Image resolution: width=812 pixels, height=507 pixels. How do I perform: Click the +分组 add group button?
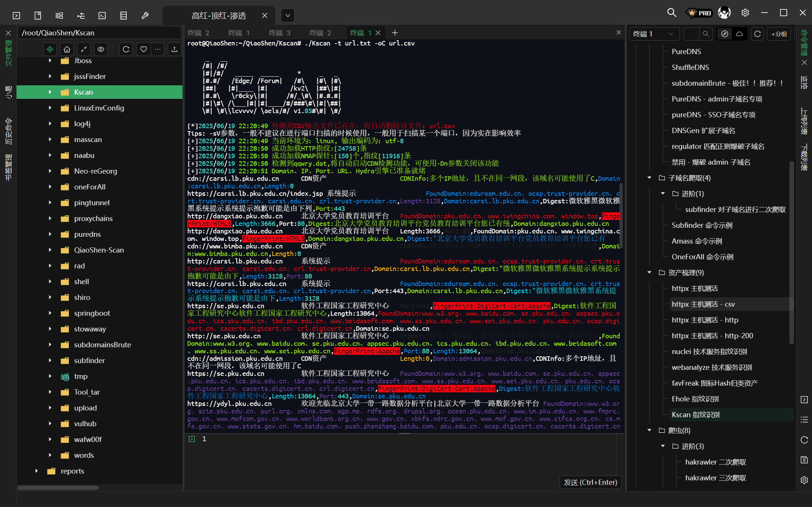[779, 34]
